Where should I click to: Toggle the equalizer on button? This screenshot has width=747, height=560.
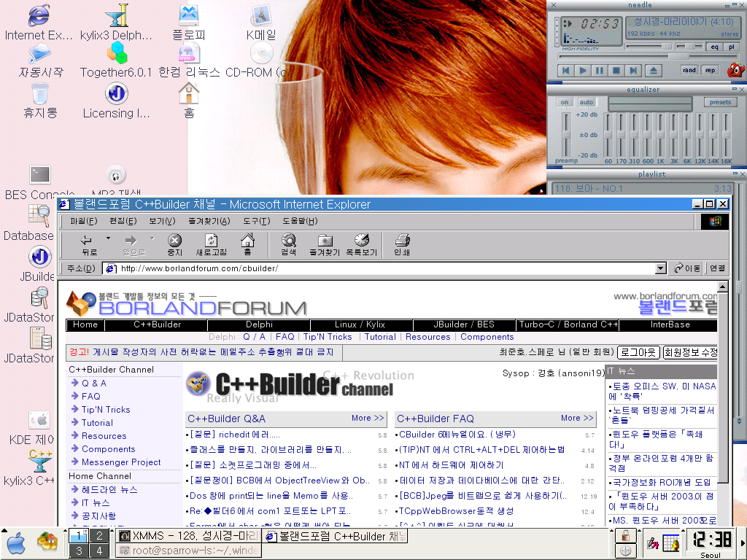tap(565, 102)
